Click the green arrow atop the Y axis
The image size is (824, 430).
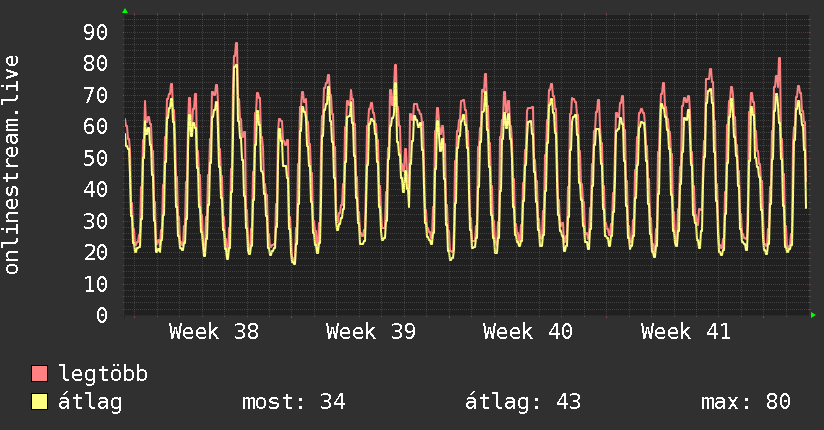(x=125, y=11)
